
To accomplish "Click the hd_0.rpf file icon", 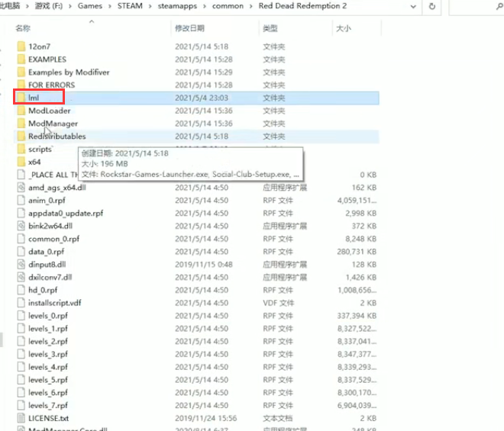I will [x=21, y=291].
